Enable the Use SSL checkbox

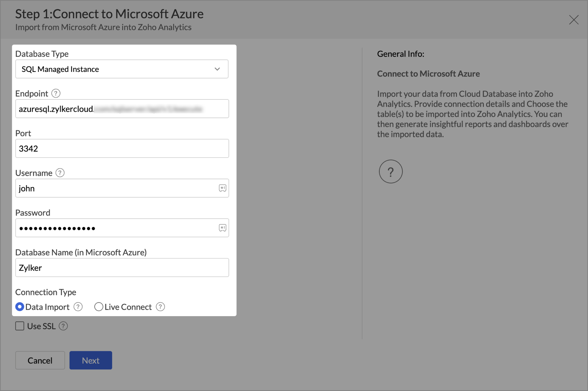click(20, 326)
